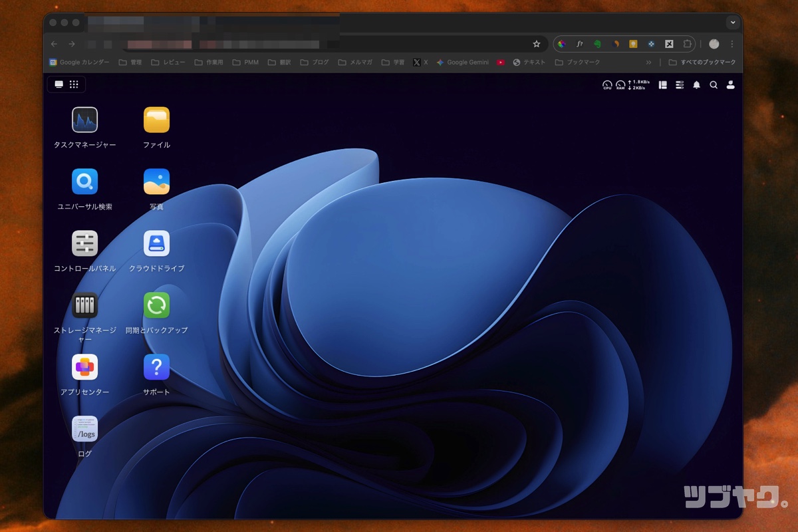Bookmark this page with the star
This screenshot has height=532, width=798.
(537, 44)
